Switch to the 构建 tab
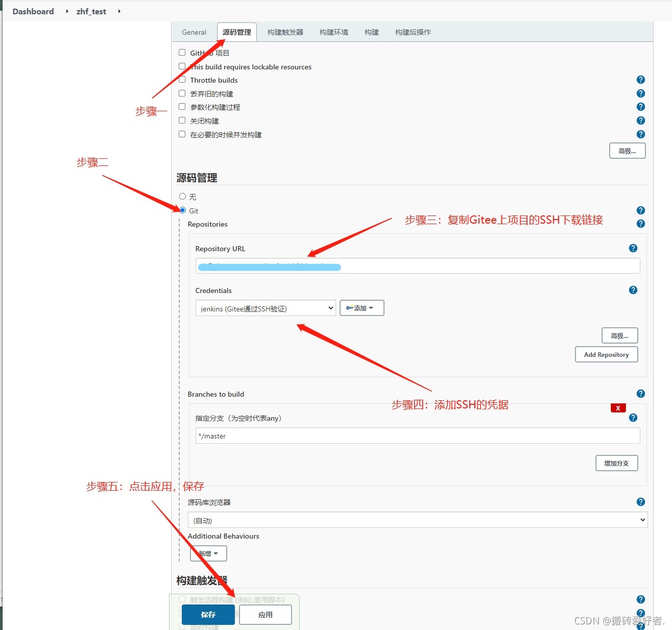Screen dimensions: 672x630 [x=372, y=32]
